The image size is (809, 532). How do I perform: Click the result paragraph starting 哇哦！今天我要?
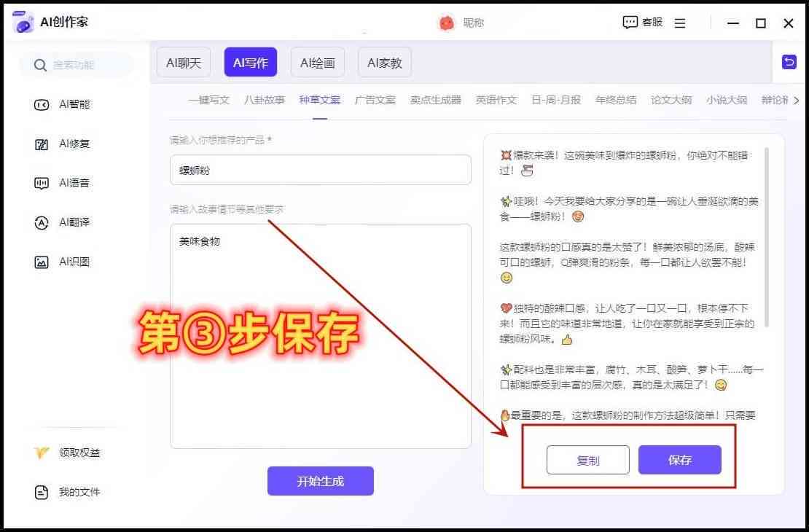(x=629, y=209)
